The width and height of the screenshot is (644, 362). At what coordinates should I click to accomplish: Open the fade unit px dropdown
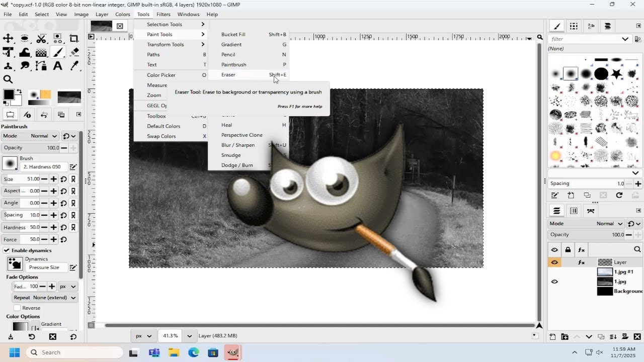tap(68, 287)
